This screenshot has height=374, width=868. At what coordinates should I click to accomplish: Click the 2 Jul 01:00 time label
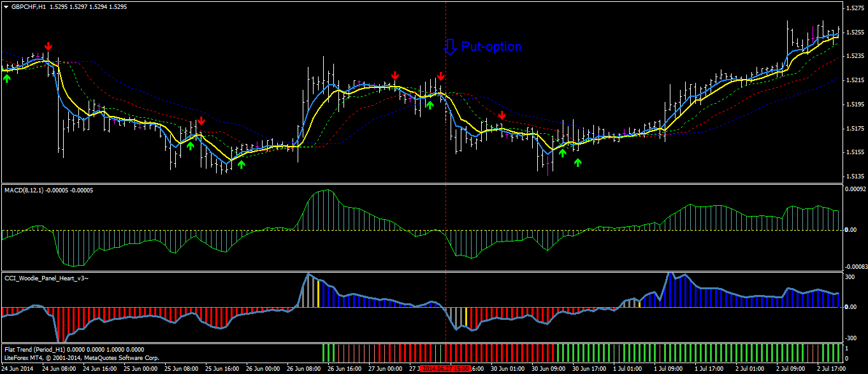(x=750, y=368)
